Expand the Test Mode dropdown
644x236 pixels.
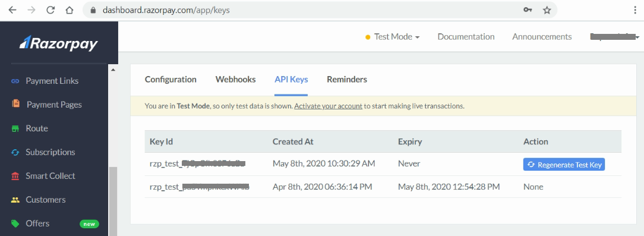click(x=393, y=37)
